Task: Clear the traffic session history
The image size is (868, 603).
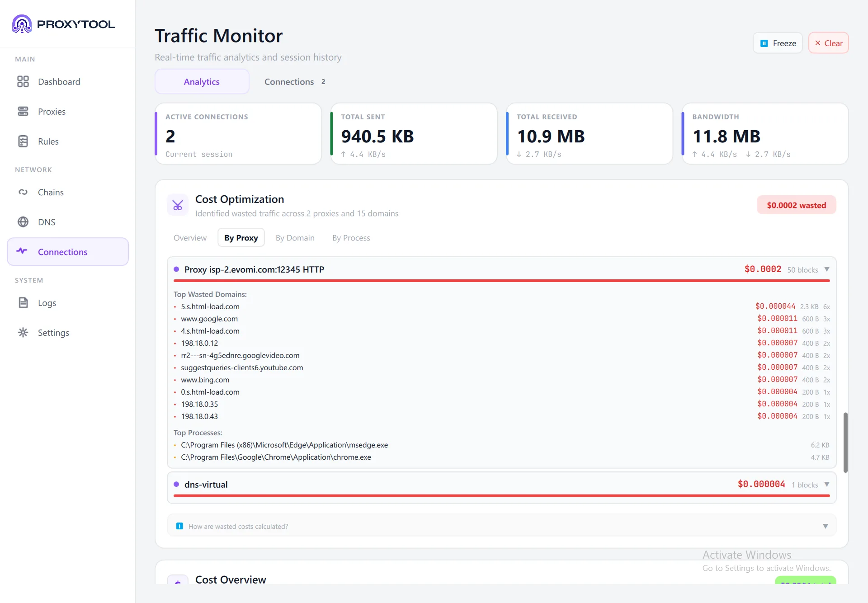Action: [828, 43]
